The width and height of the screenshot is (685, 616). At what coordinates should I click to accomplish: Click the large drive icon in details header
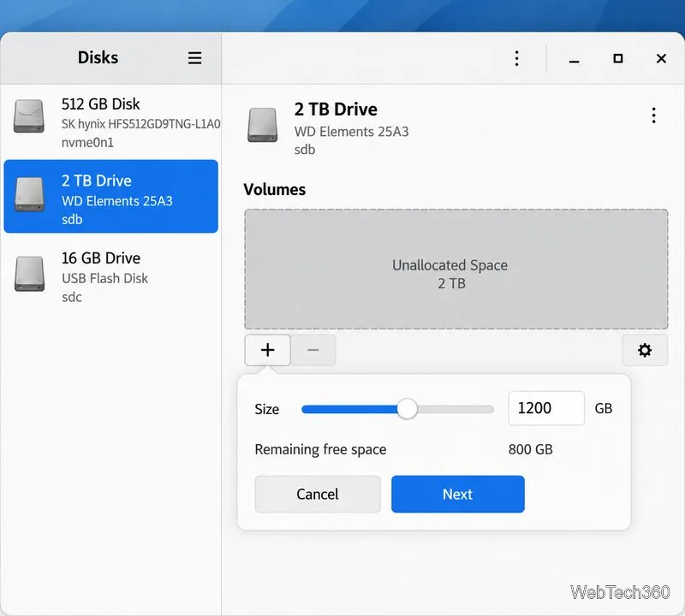click(x=263, y=125)
